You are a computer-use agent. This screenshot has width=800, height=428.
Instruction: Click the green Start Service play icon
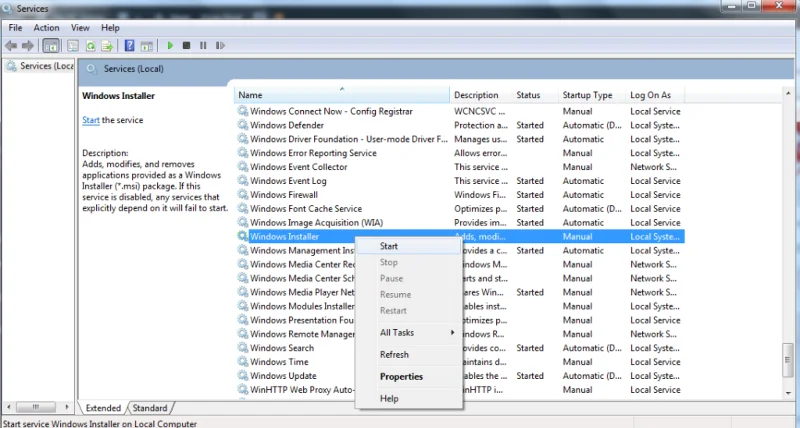[170, 45]
